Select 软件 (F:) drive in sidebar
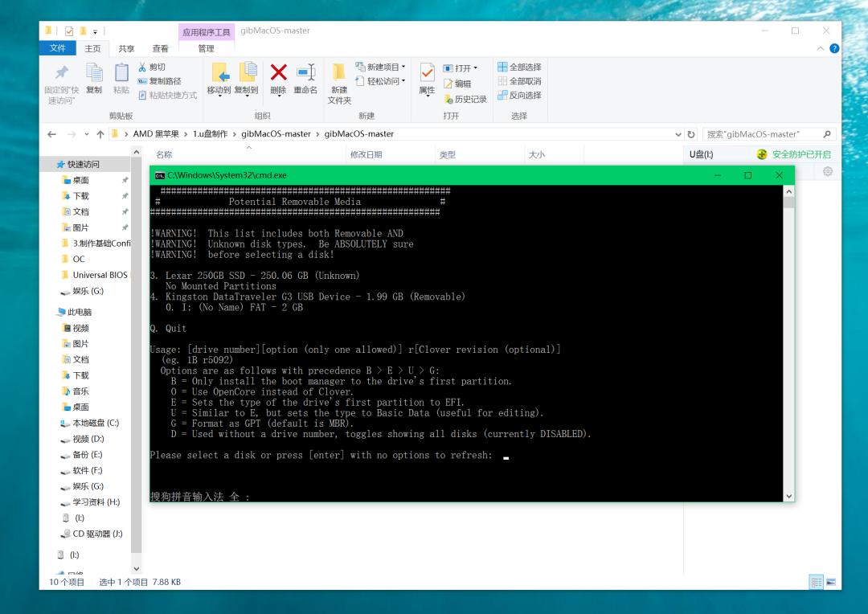868x614 pixels. [81, 471]
